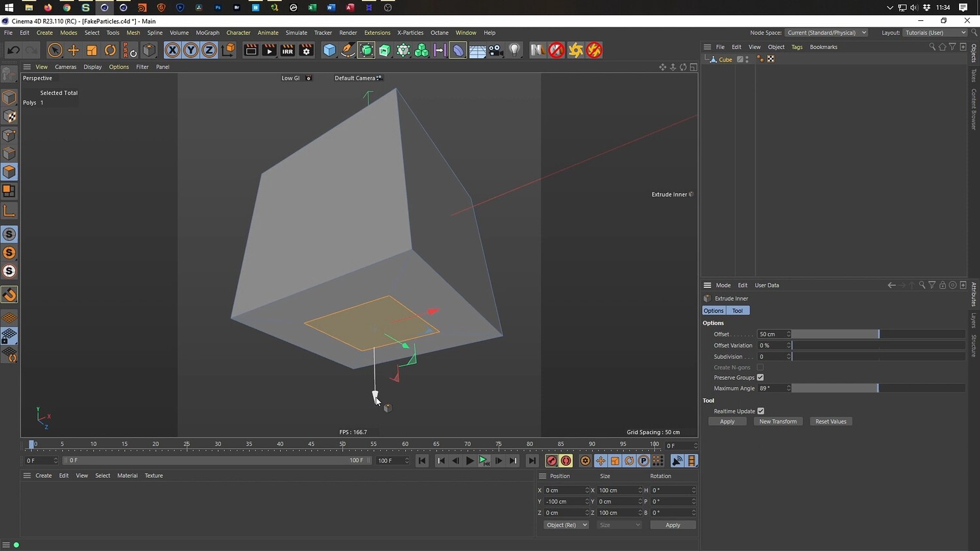Click the New Transform button
This screenshot has height=551, width=980.
pyautogui.click(x=777, y=422)
